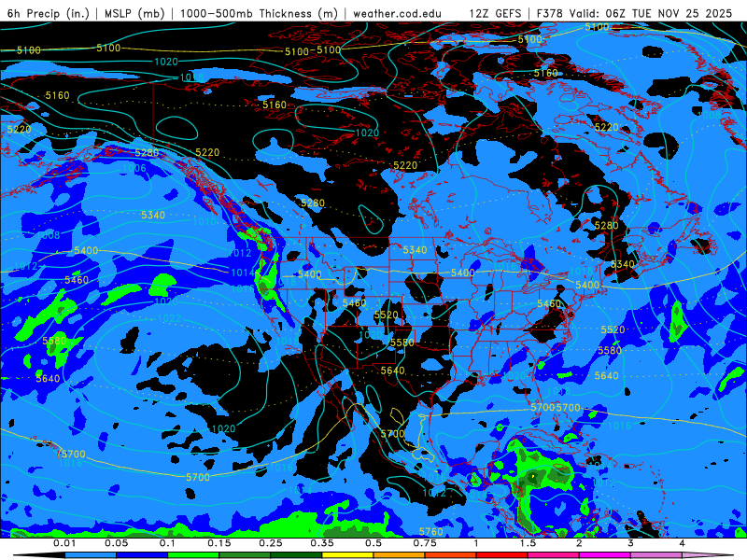Click the legend value 4

tap(683, 543)
